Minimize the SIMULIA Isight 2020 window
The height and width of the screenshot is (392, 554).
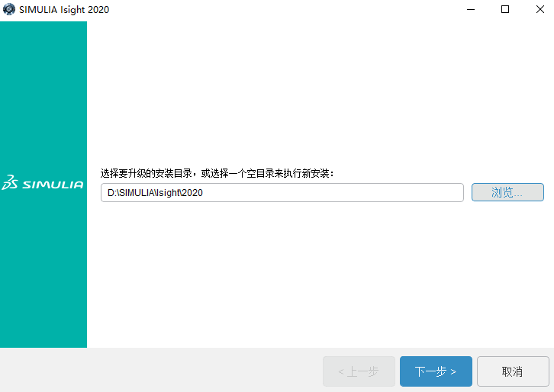point(471,10)
